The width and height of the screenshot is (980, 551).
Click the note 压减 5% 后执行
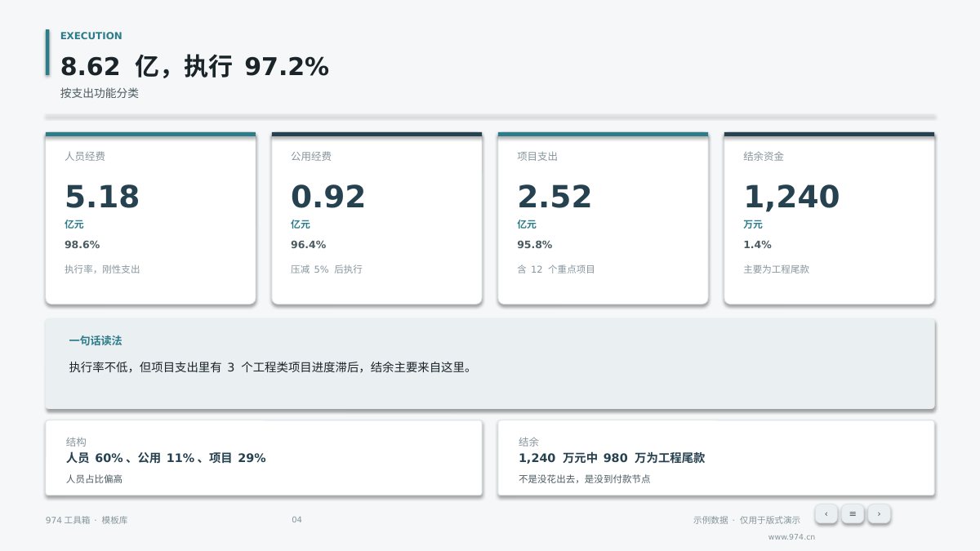[x=327, y=269]
